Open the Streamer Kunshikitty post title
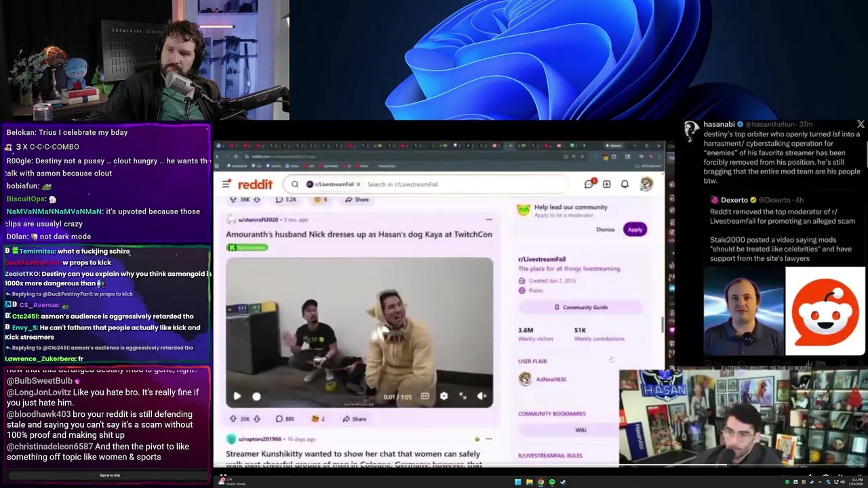 click(x=353, y=459)
